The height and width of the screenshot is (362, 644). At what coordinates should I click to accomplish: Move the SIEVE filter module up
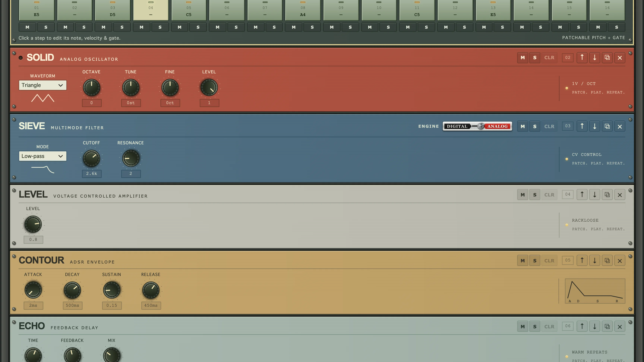coord(582,126)
